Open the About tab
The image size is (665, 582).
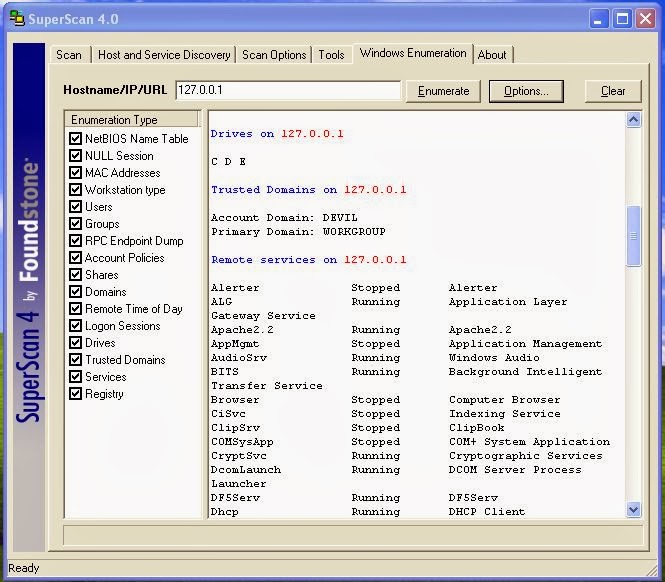pyautogui.click(x=492, y=55)
